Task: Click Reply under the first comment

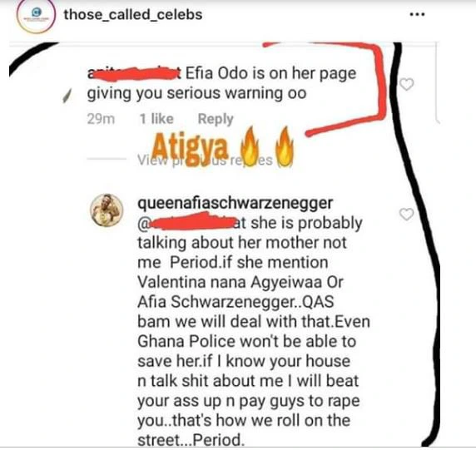Action: (216, 119)
